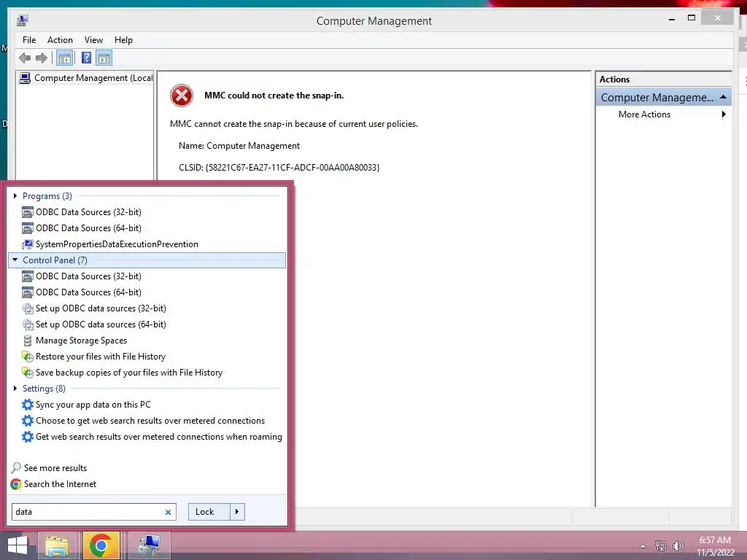Click the Computer Management title bar icon
Viewport: 747px width, 560px height.
23,20
